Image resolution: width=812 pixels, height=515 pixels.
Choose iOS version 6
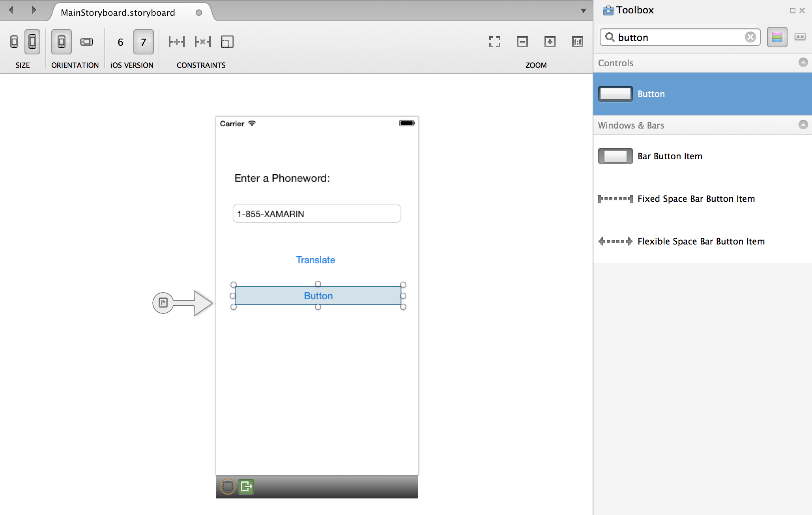tap(120, 42)
